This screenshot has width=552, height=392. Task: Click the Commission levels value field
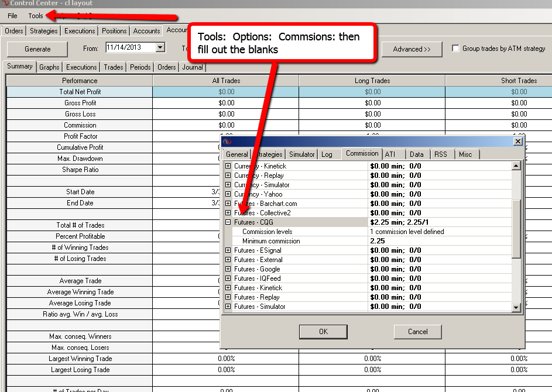[440, 232]
